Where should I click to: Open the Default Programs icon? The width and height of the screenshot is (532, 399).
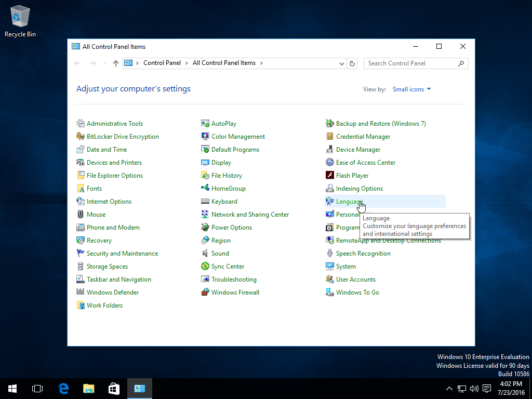[x=205, y=149]
